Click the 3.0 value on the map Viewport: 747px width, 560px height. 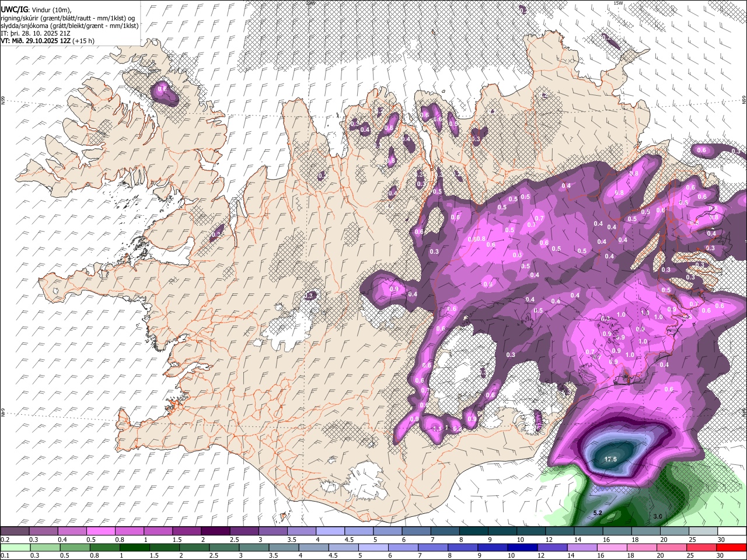point(657,516)
